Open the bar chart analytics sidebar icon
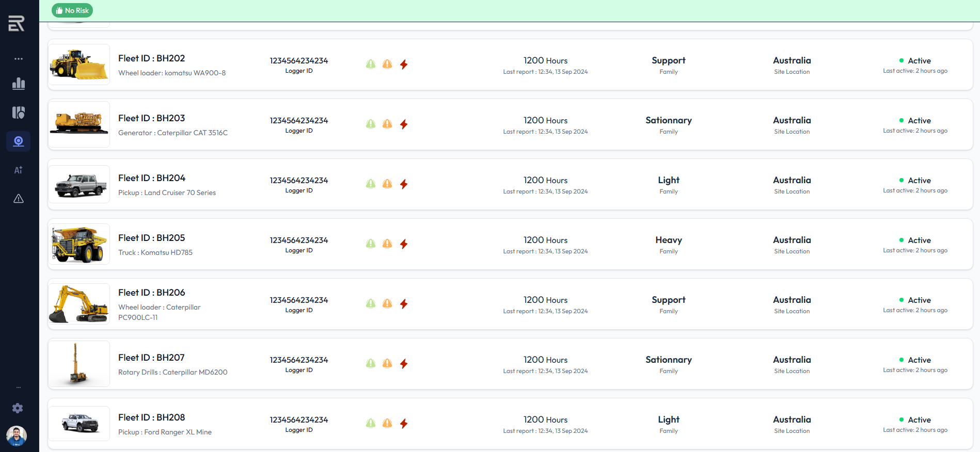 point(19,84)
